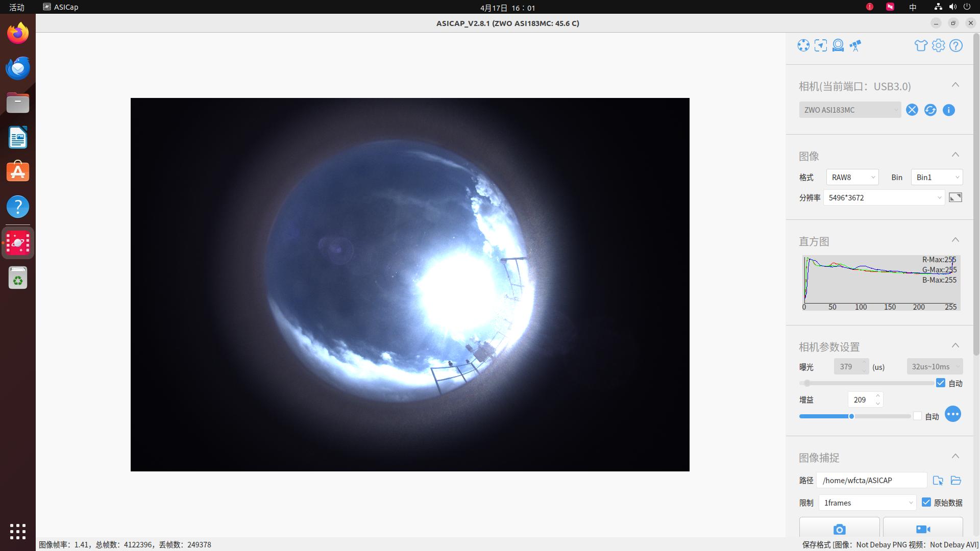Collapse the 直方图 histogram section

click(x=955, y=240)
